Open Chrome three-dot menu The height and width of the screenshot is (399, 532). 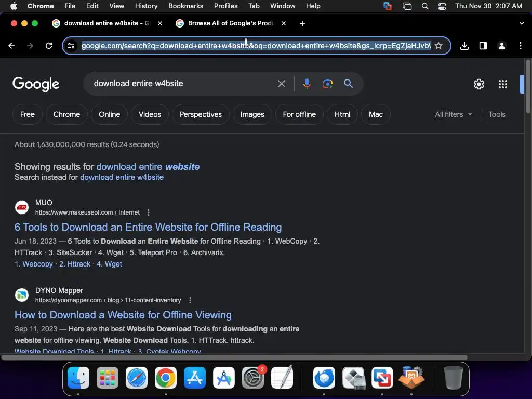(521, 46)
